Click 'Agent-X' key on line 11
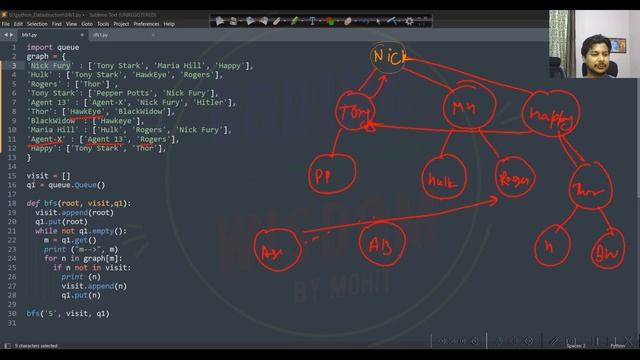Screen dimensions: 640x360 coord(46,139)
